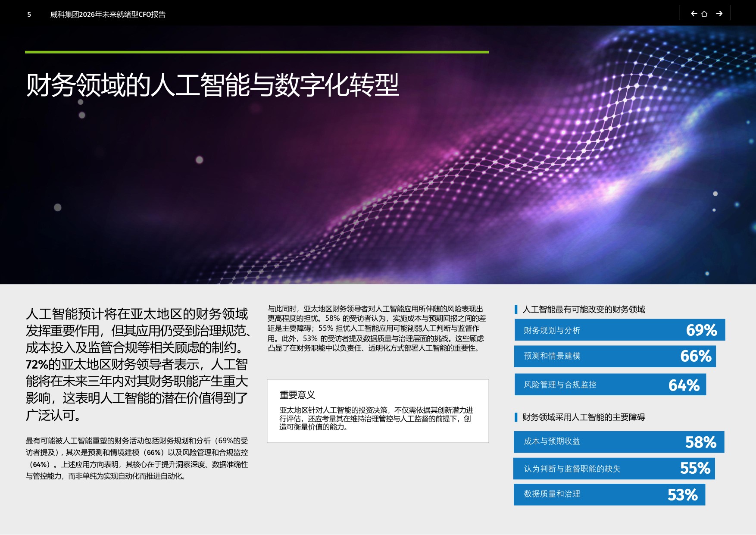Image resolution: width=756 pixels, height=535 pixels.
Task: Click heading 人工智能最有可能改变的财务领域
Action: [584, 310]
